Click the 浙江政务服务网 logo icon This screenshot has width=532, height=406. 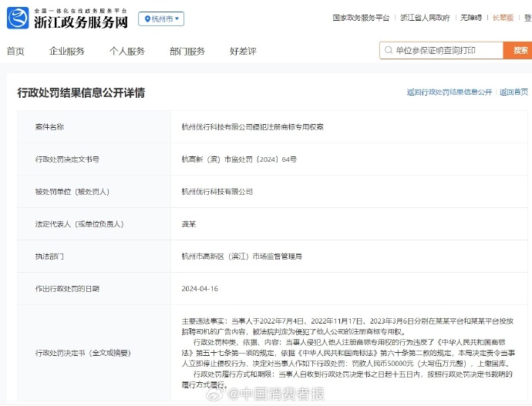(18, 18)
